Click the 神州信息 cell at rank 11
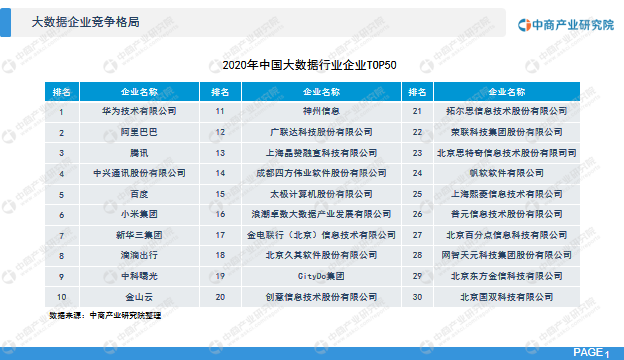The height and width of the screenshot is (360, 624). pyautogui.click(x=321, y=112)
